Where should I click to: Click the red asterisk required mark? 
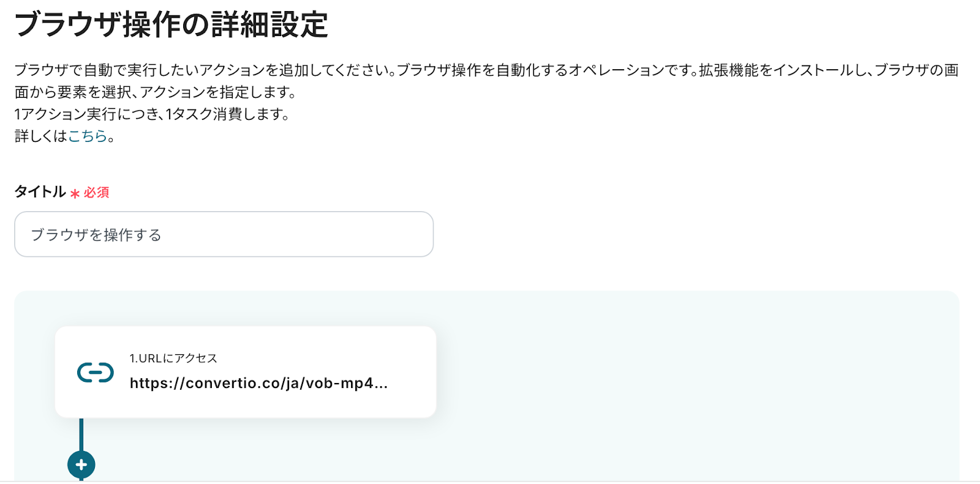(x=75, y=193)
